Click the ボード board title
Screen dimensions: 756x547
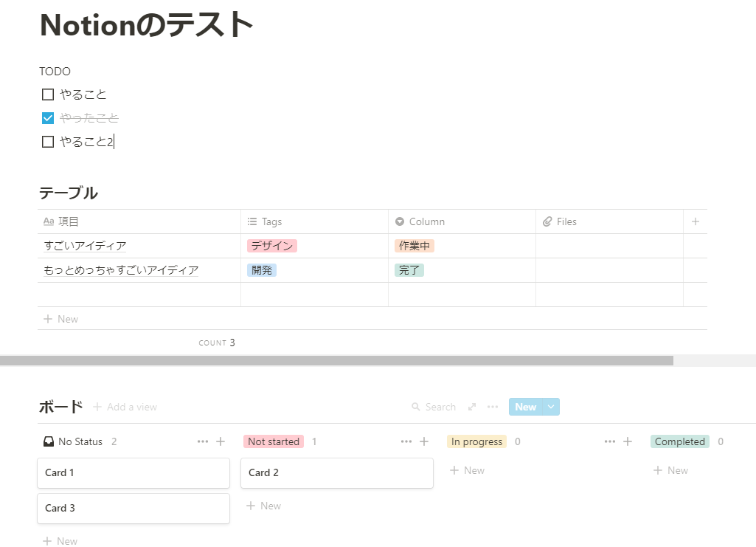click(60, 407)
